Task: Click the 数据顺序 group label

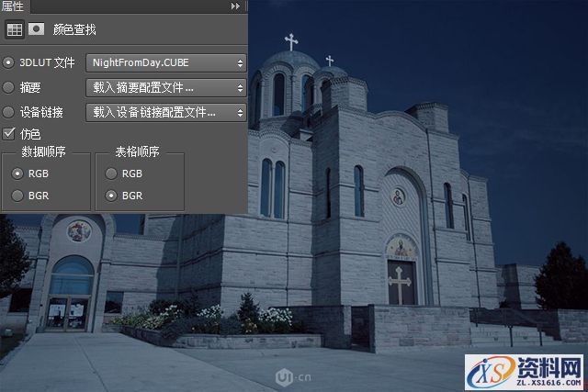Action: (43, 151)
